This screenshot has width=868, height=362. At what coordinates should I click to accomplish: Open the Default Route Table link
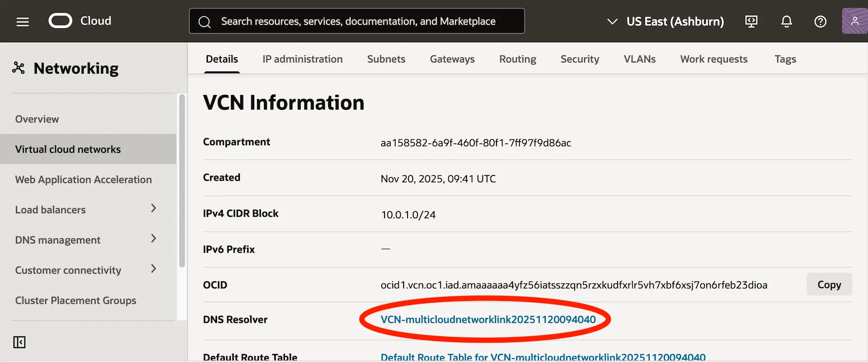[x=543, y=357]
